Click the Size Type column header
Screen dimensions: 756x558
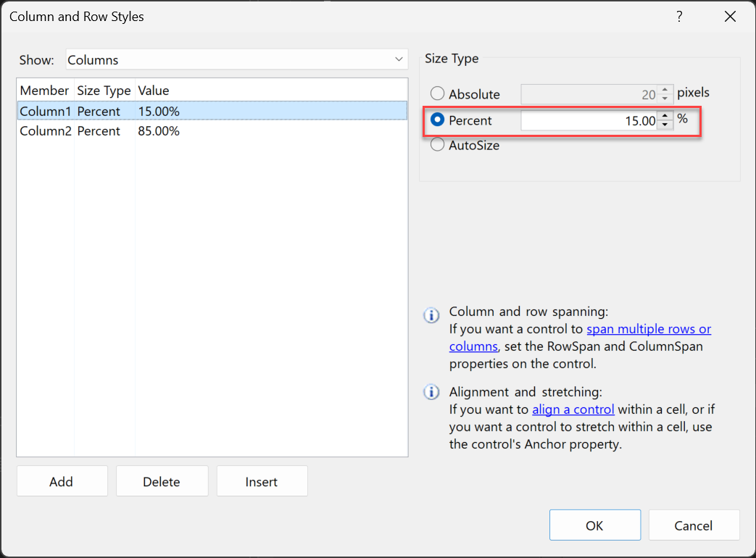tap(104, 90)
